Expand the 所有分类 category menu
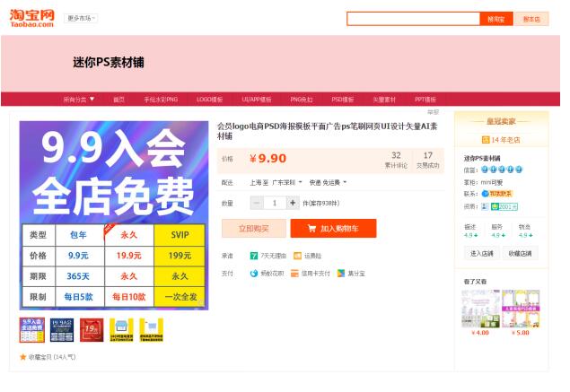This screenshot has height=392, width=570. pos(81,100)
